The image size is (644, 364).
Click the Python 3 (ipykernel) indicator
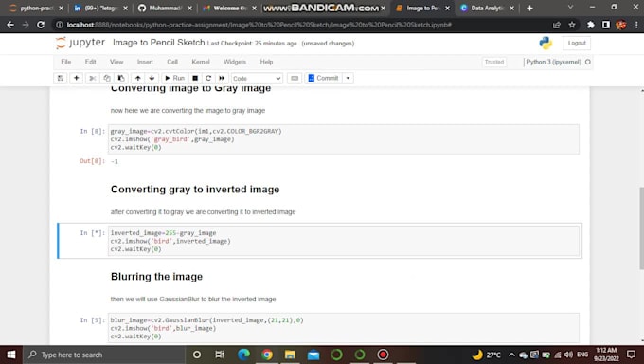point(553,62)
